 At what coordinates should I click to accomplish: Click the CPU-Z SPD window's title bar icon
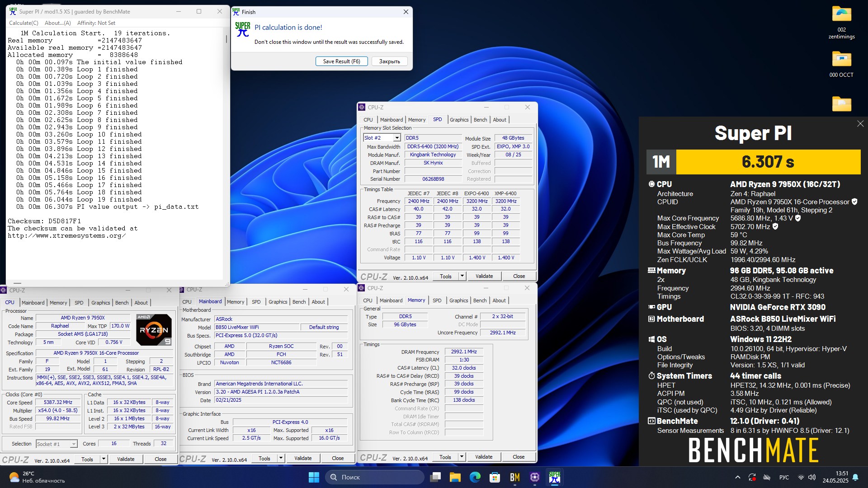[x=362, y=107]
